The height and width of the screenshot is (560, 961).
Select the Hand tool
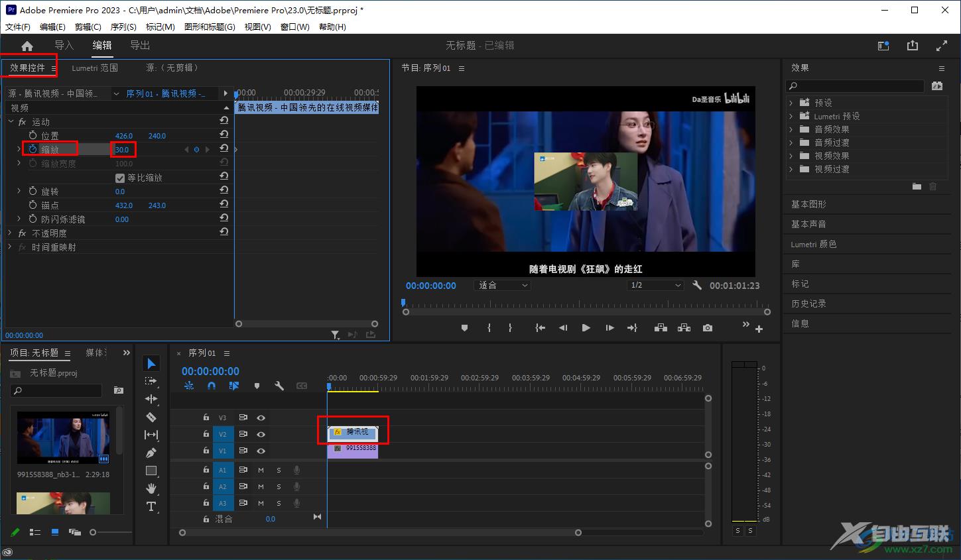point(151,488)
